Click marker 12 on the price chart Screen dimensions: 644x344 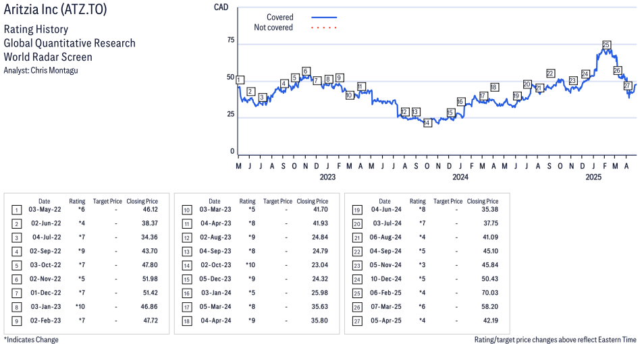pyautogui.click(x=404, y=112)
